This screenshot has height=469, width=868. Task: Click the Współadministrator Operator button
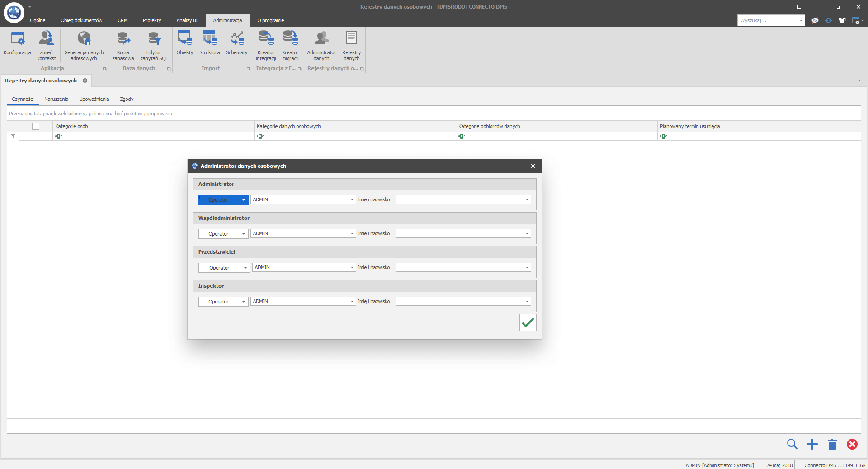(218, 234)
